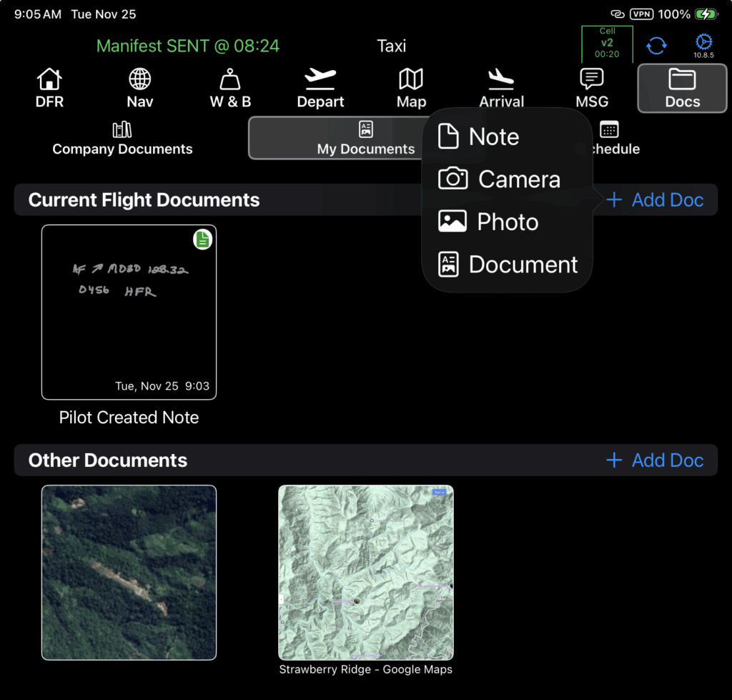Tap the blue sync refresh icon
The height and width of the screenshot is (700, 732).
tap(656, 46)
